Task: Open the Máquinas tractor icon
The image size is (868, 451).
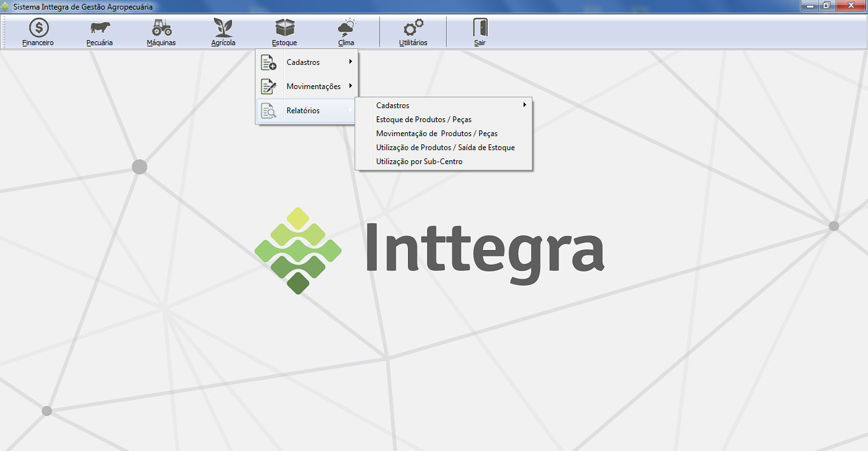Action: [x=161, y=28]
